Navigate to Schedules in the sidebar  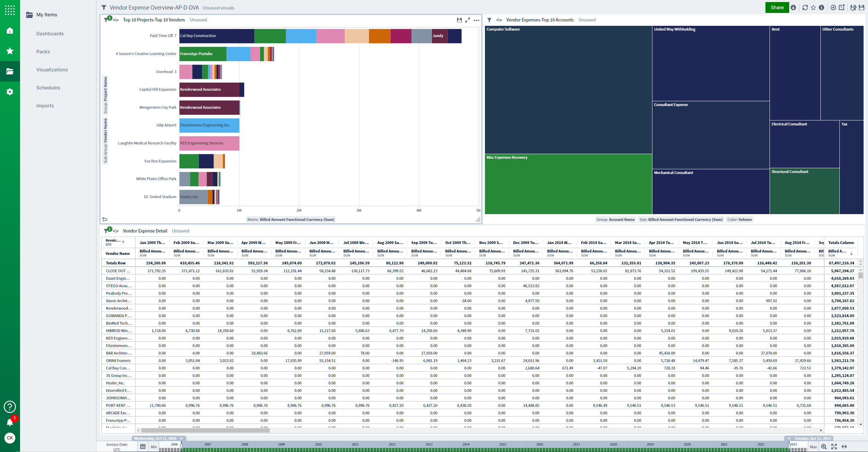48,88
